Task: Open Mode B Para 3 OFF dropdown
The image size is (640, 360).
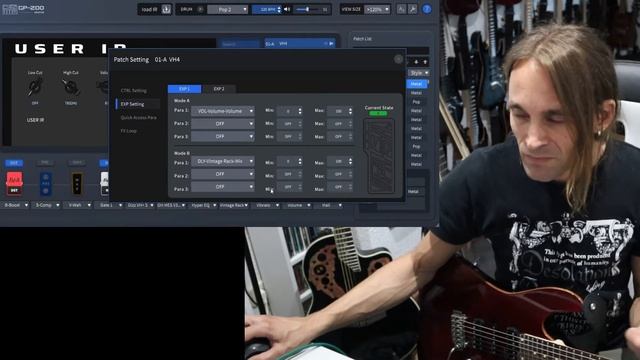Action: click(x=222, y=187)
